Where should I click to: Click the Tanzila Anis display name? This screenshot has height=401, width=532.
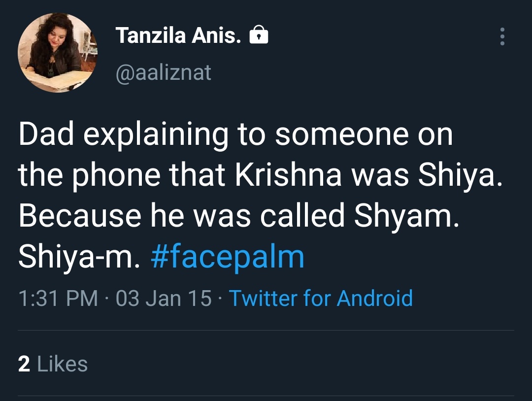(x=179, y=35)
